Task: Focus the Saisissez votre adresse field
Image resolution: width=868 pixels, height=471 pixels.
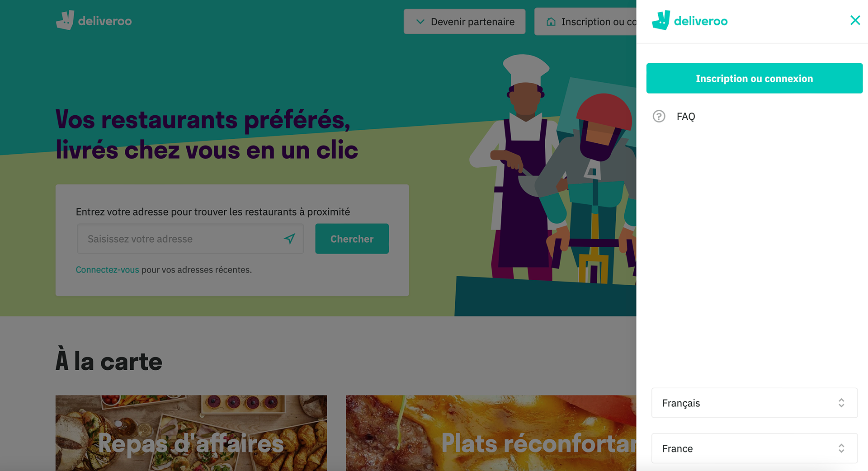Action: tap(190, 239)
